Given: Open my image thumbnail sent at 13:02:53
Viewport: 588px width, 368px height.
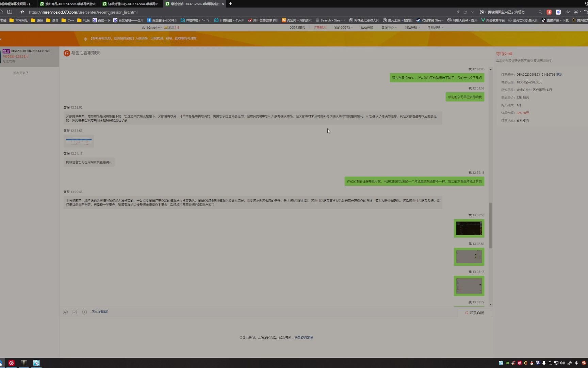Looking at the screenshot, I should (x=469, y=257).
